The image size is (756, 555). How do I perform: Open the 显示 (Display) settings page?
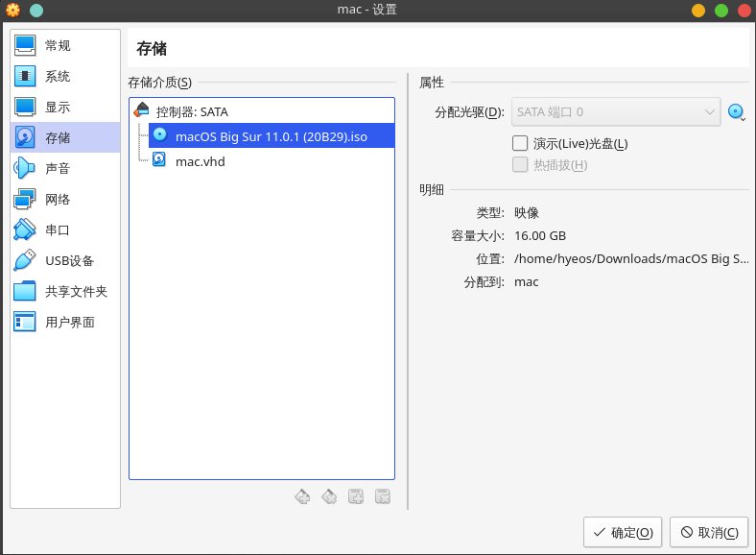[x=65, y=108]
